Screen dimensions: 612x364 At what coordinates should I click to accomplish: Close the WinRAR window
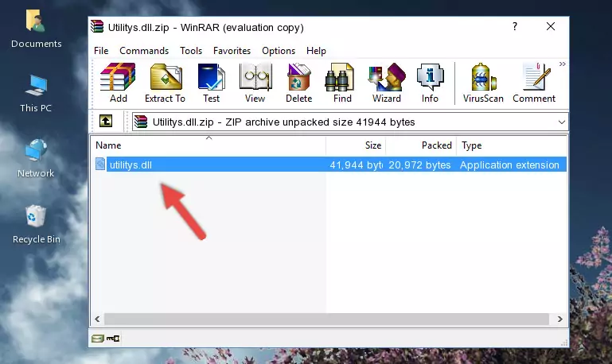(551, 26)
